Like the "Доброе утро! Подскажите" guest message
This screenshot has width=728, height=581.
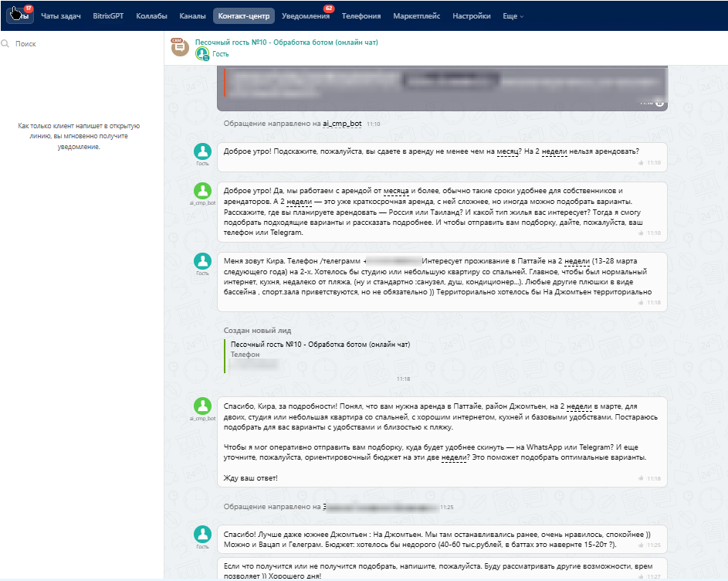pyautogui.click(x=641, y=163)
